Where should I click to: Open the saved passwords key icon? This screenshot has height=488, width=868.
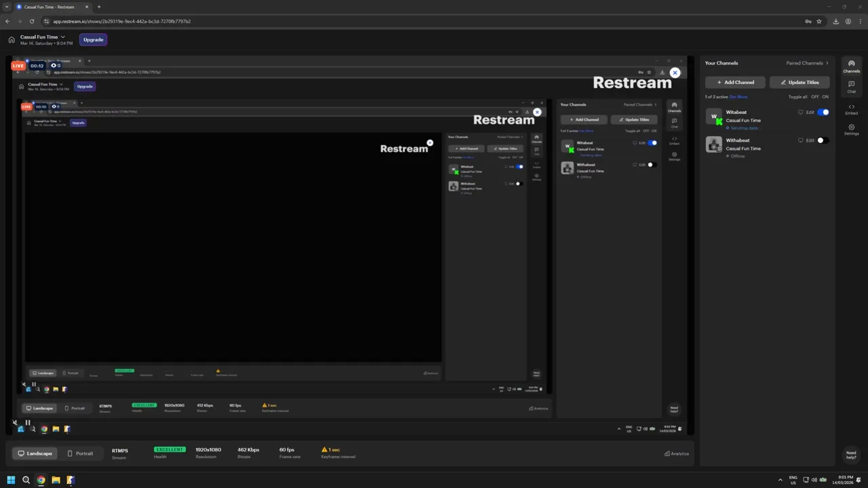808,21
